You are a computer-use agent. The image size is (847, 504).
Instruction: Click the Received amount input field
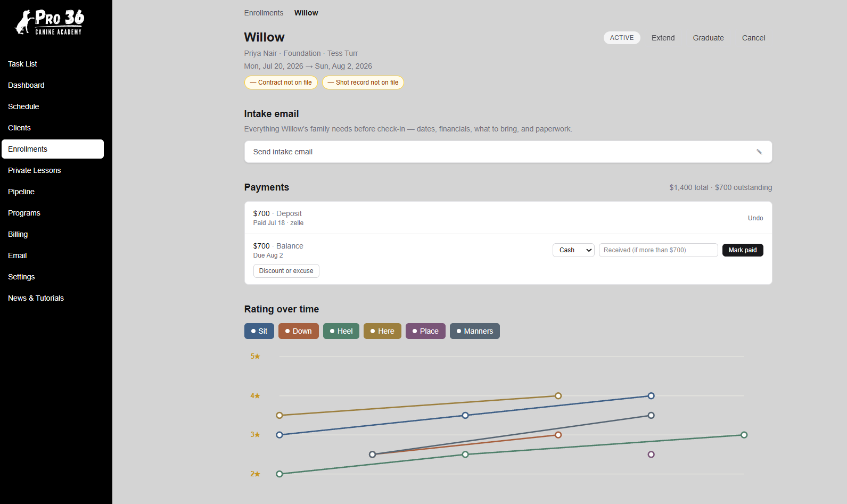pos(658,250)
